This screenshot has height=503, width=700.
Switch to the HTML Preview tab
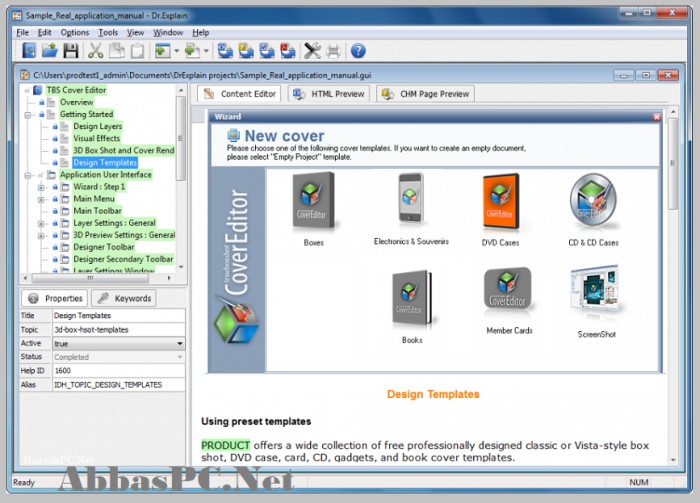[x=329, y=94]
